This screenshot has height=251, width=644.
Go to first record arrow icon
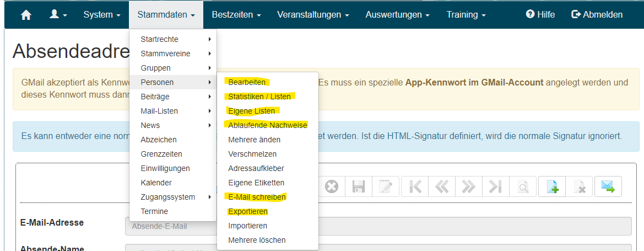415,187
